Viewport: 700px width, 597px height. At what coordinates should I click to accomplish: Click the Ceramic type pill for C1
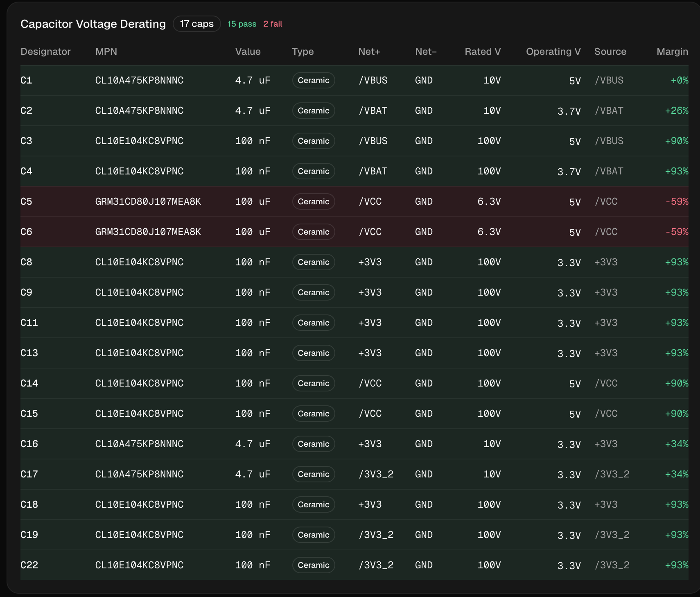[314, 80]
